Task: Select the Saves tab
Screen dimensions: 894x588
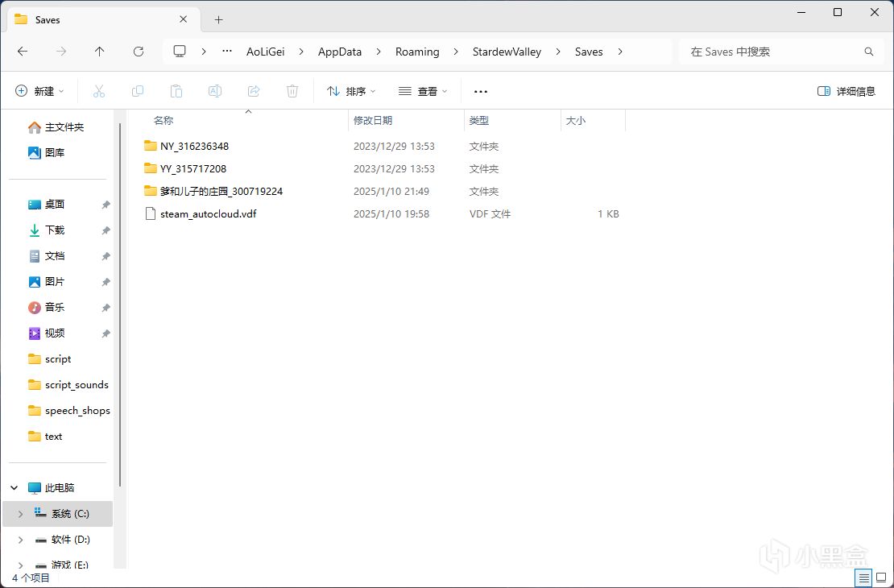Action: (x=103, y=20)
